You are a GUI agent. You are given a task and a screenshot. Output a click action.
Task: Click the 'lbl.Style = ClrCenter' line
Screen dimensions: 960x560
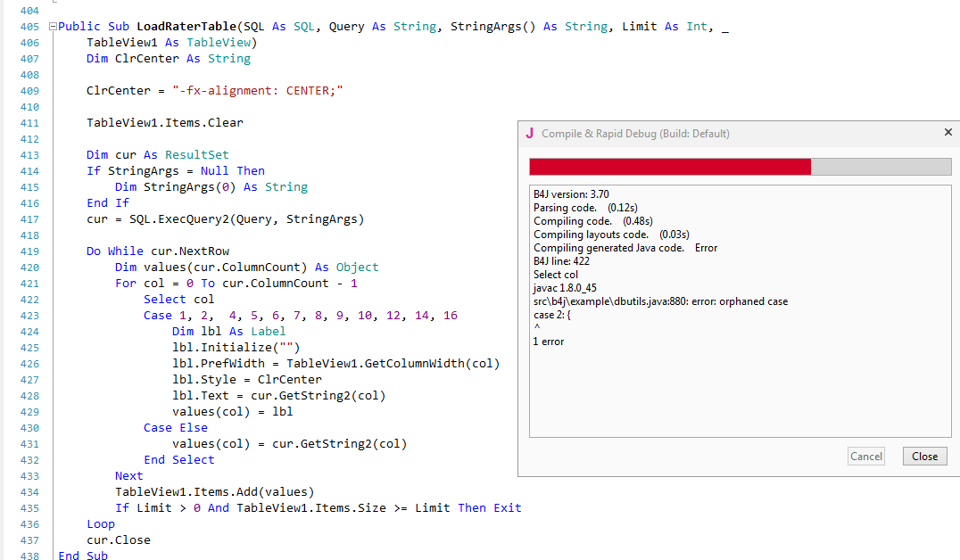pyautogui.click(x=247, y=380)
